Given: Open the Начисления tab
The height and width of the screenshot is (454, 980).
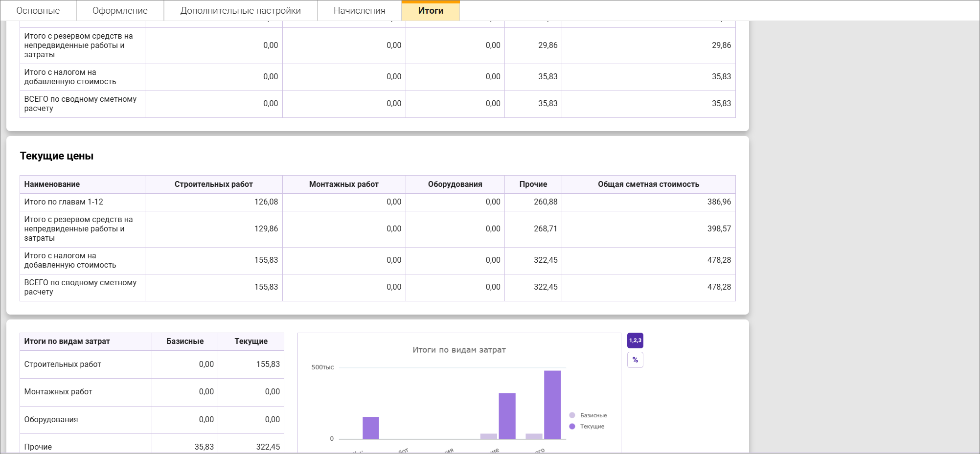Looking at the screenshot, I should [359, 11].
